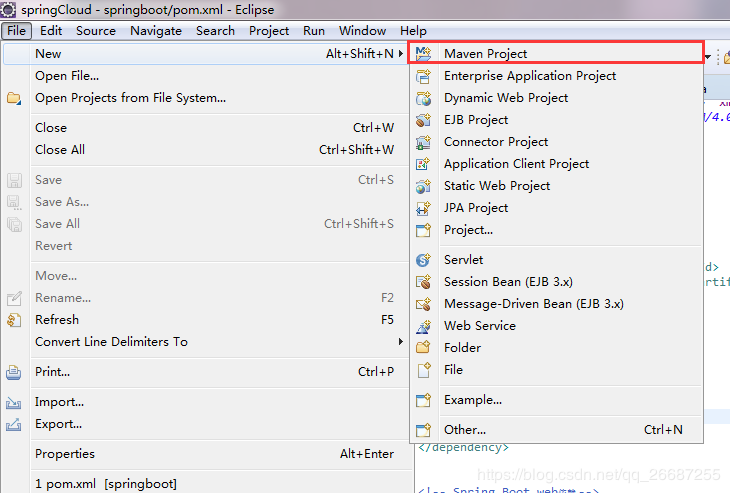Image resolution: width=730 pixels, height=493 pixels.
Task: Choose Other... in the New submenu
Action: (465, 430)
